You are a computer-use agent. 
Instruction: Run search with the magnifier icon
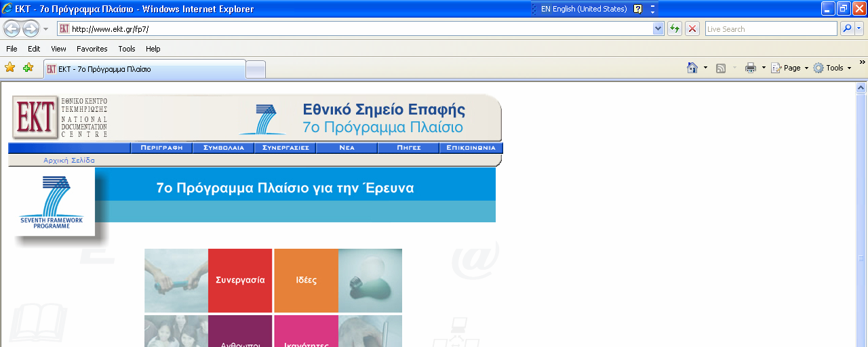pyautogui.click(x=846, y=28)
